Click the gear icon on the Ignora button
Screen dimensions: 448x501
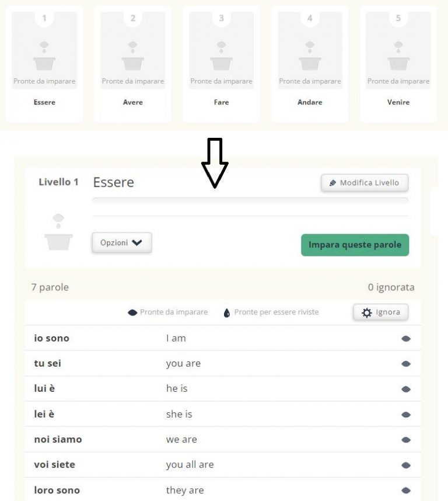[x=367, y=312]
